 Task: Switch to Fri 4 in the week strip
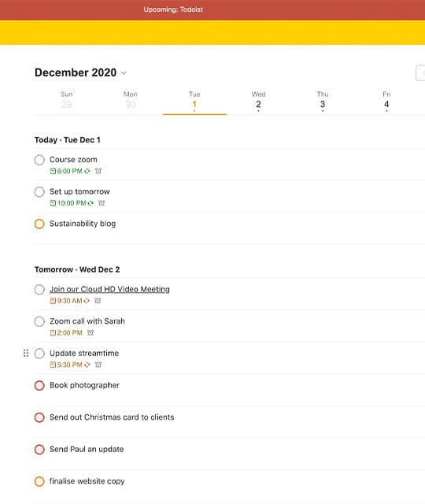(x=386, y=102)
